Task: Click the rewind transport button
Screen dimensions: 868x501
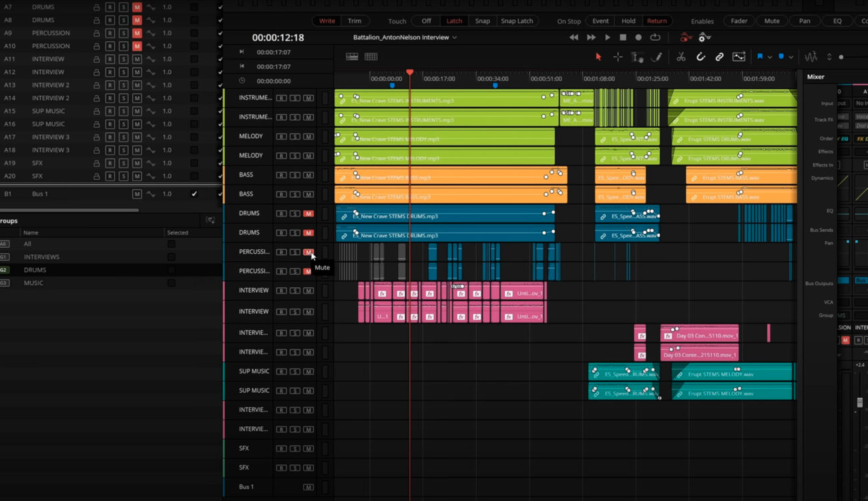Action: point(574,37)
